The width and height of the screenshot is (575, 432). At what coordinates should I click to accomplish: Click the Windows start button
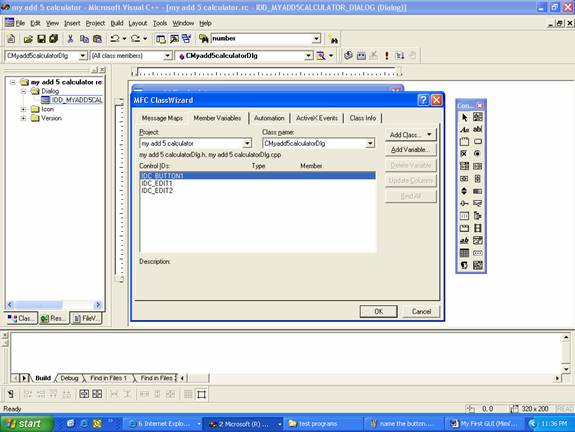coord(26,424)
